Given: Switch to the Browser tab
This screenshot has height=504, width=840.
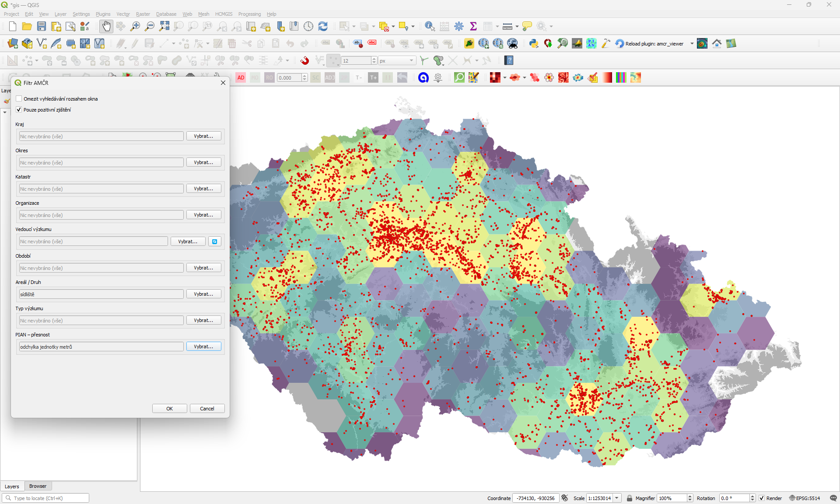Looking at the screenshot, I should point(38,486).
